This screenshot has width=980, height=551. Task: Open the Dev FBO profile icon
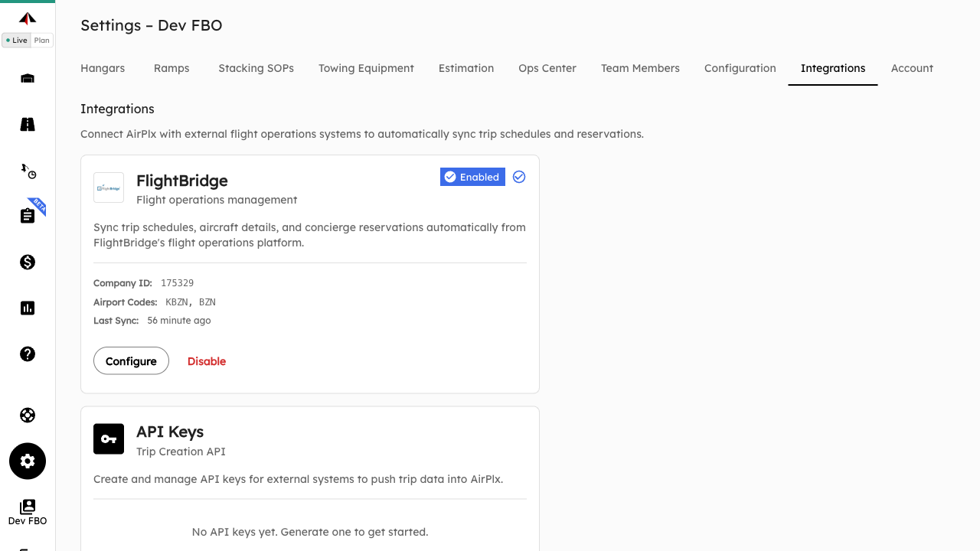(28, 507)
